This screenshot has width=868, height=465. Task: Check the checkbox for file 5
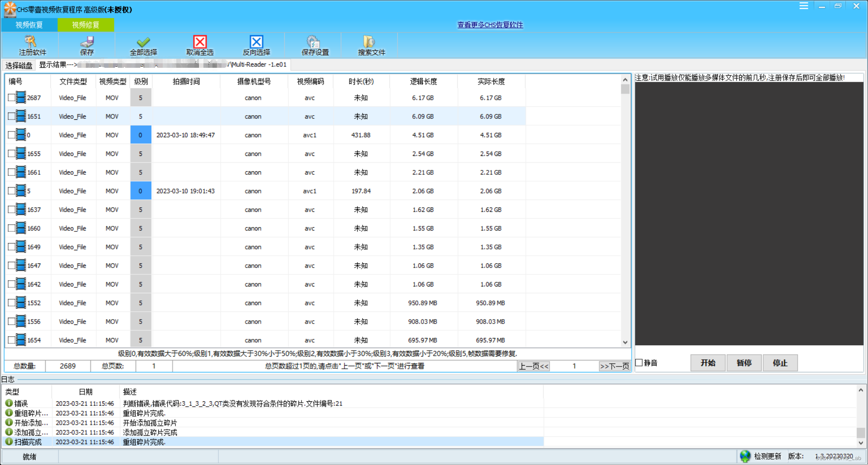point(11,191)
